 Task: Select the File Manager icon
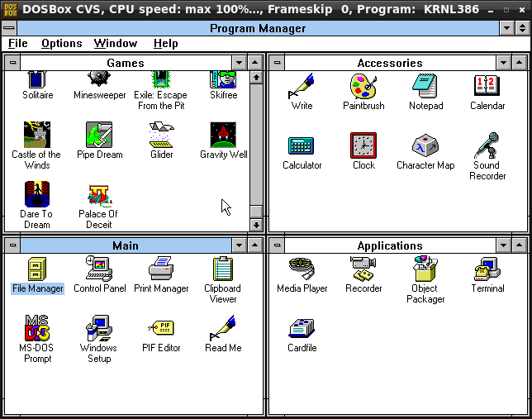click(37, 269)
